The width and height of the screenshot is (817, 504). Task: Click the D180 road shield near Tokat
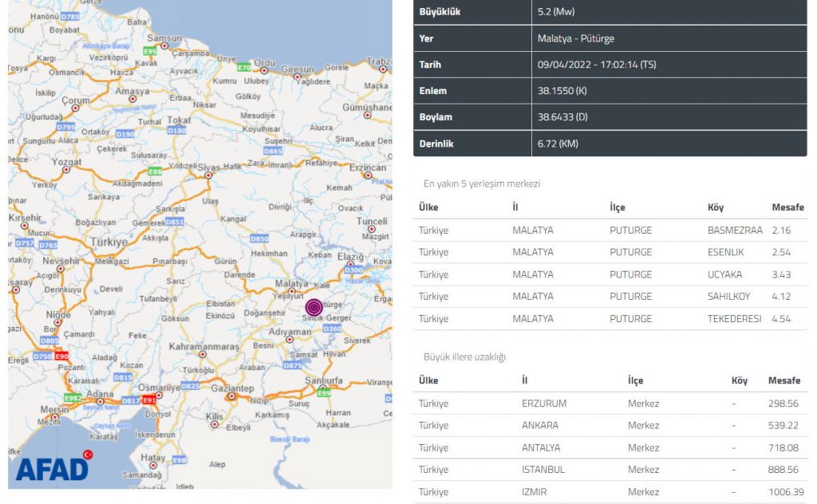[177, 130]
